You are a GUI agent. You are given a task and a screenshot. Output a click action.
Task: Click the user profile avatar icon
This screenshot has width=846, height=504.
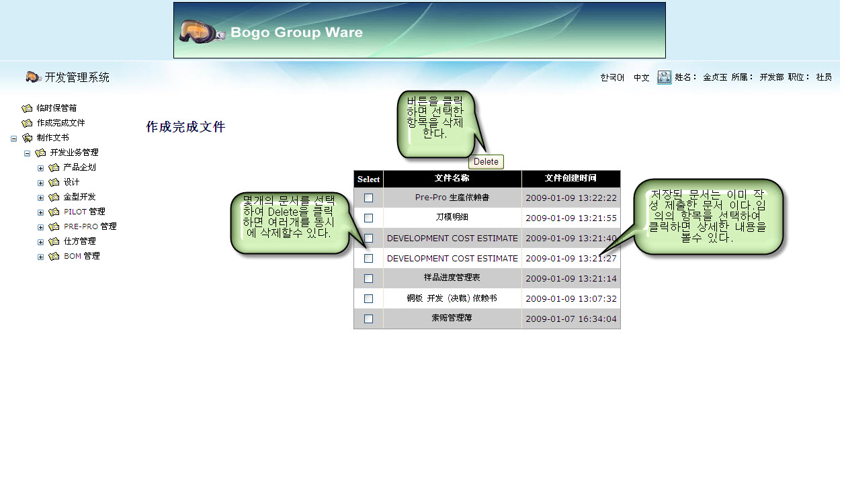[x=664, y=77]
